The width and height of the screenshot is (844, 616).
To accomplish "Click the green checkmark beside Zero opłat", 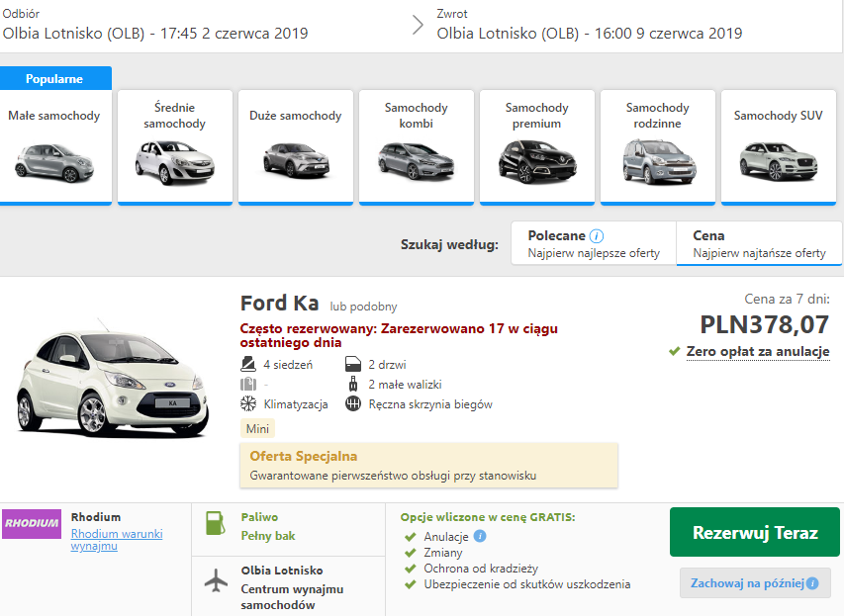I will click(x=675, y=351).
